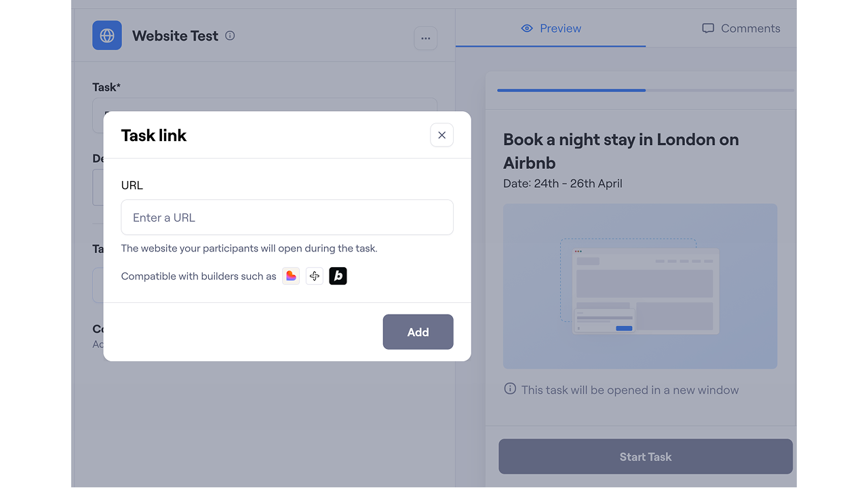Click the URL helper text below field

[249, 248]
